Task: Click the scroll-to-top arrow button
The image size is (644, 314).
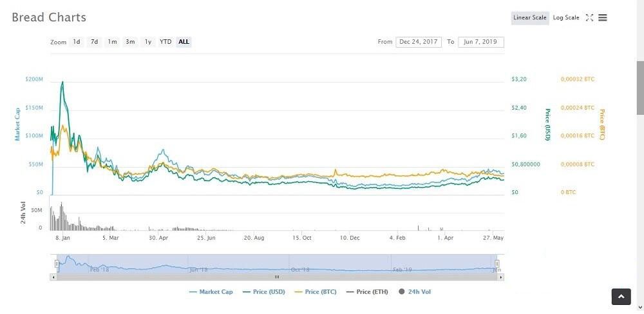Action: point(621,297)
